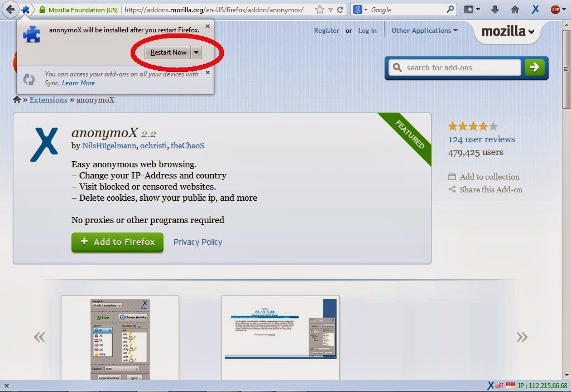Open the URL history dropdown arrow
Viewport: 571px width, 392px height.
click(330, 10)
